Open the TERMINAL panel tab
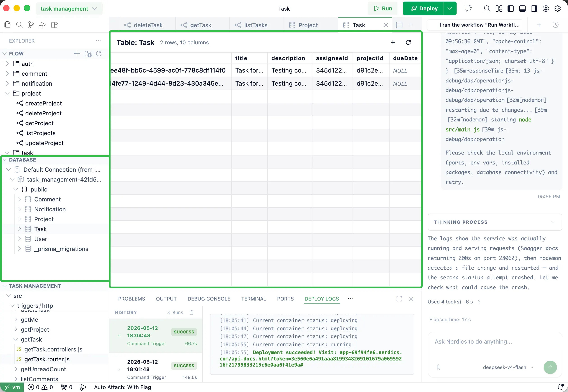This screenshot has height=392, width=568. pyautogui.click(x=254, y=299)
